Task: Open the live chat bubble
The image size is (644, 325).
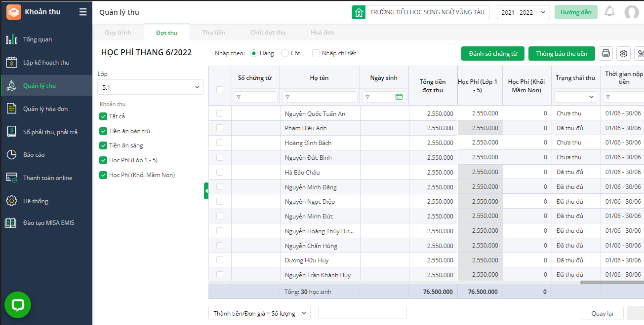Action: [18, 305]
